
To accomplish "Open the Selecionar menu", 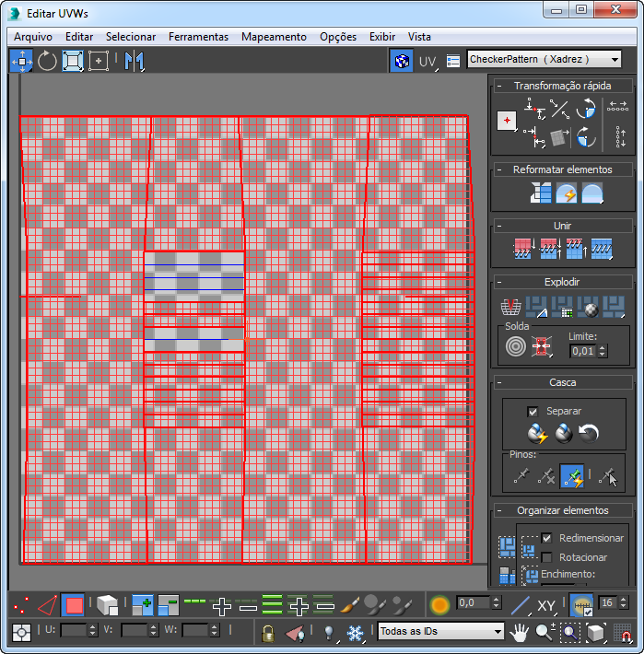I will [x=131, y=37].
